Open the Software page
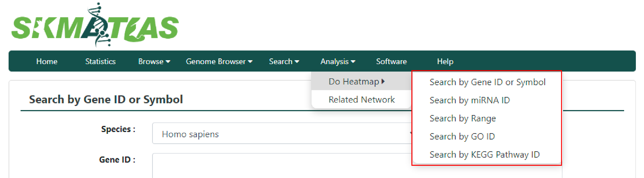This screenshot has height=178, width=644. 391,61
